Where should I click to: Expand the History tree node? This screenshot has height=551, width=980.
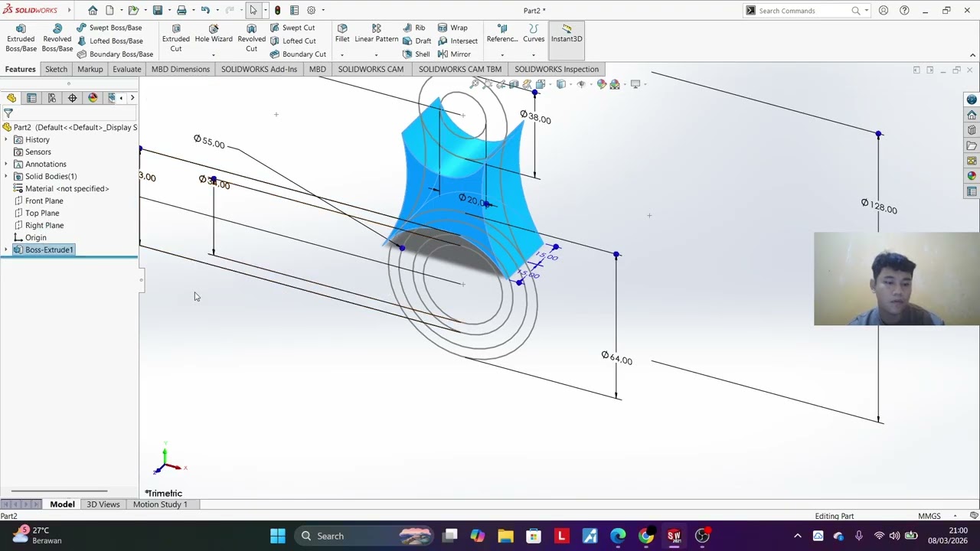pos(7,140)
